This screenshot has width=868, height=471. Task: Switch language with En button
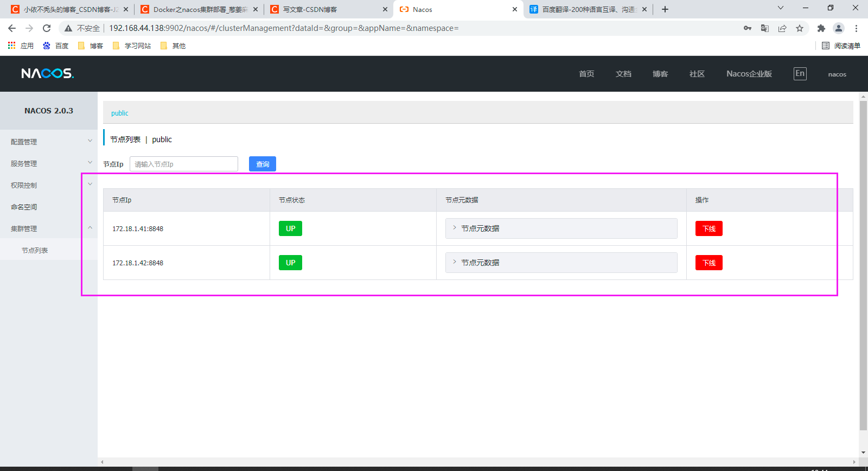800,74
